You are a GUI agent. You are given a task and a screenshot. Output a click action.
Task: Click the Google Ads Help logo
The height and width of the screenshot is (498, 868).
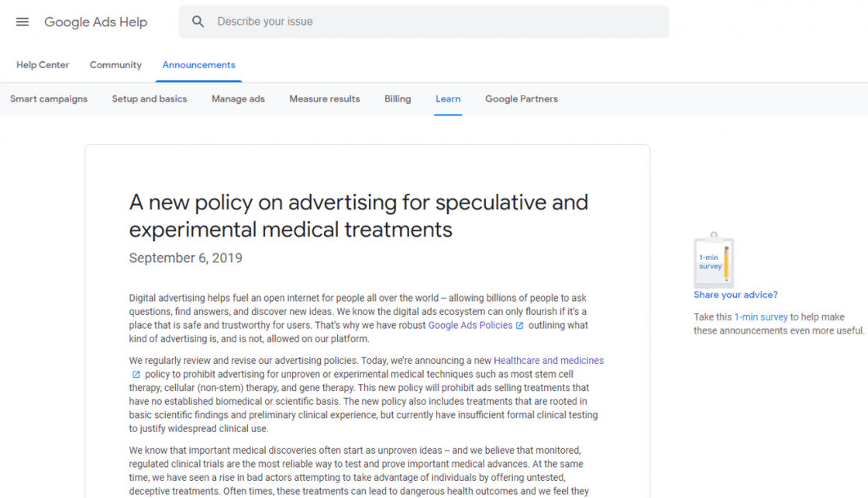pos(95,22)
